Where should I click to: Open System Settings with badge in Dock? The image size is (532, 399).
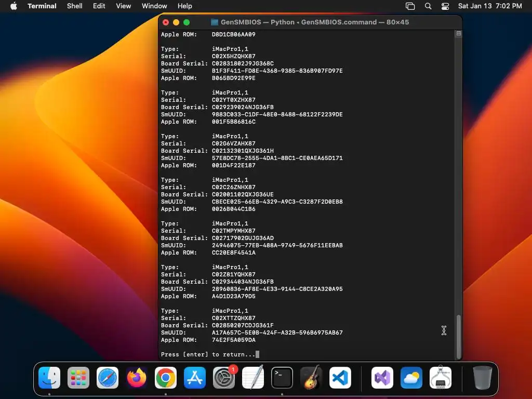click(224, 378)
